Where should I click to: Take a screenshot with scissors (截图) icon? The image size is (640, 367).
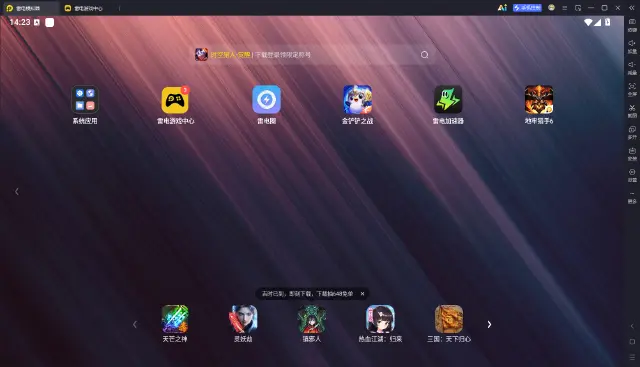pos(632,111)
